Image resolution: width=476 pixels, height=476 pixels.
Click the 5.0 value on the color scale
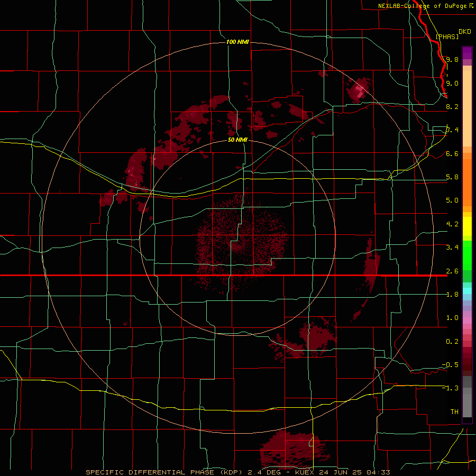(x=452, y=200)
